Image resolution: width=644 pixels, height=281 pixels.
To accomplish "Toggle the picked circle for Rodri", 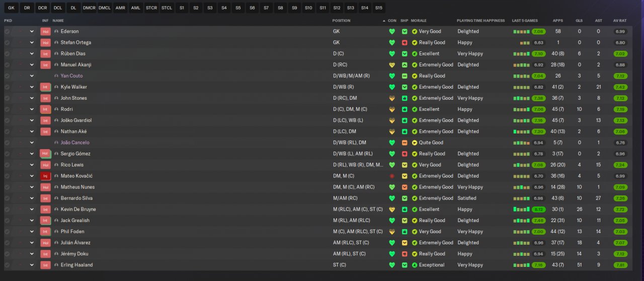I will [x=7, y=109].
